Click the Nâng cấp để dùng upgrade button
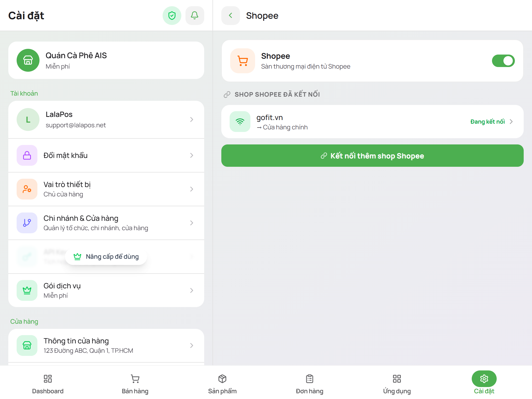 106,257
